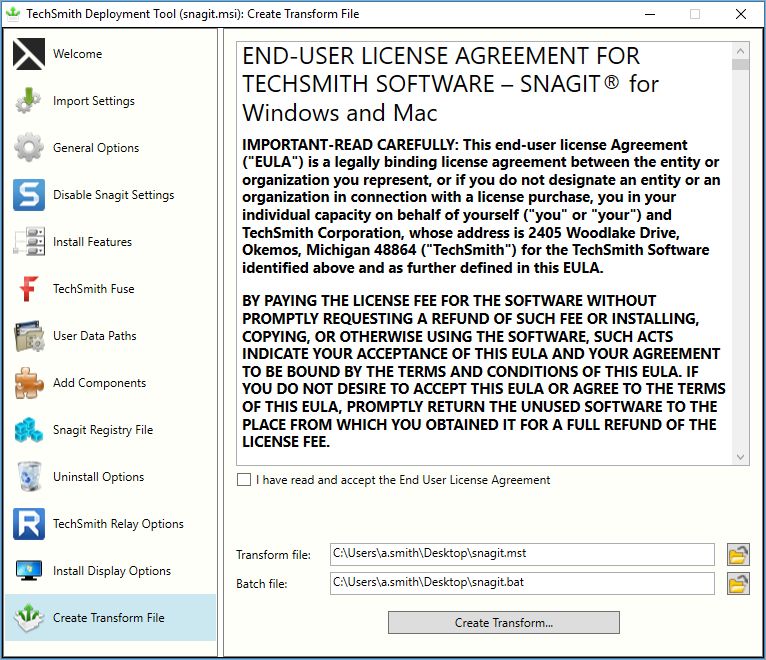The image size is (766, 660).
Task: Click the Transform file path field
Action: (x=522, y=554)
